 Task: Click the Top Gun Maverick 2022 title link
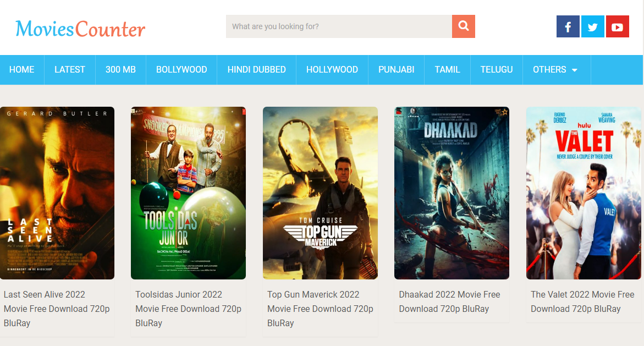[321, 309]
